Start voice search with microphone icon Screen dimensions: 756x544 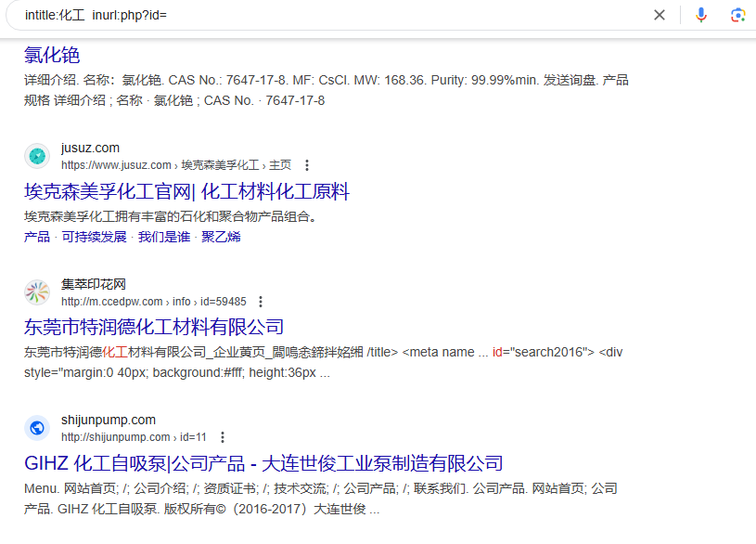(701, 15)
